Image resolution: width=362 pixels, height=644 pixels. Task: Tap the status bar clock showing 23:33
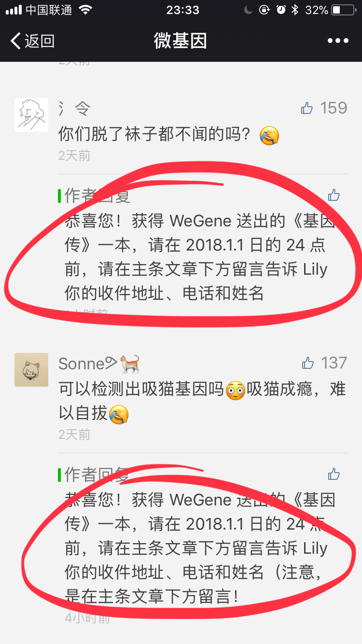point(183,10)
